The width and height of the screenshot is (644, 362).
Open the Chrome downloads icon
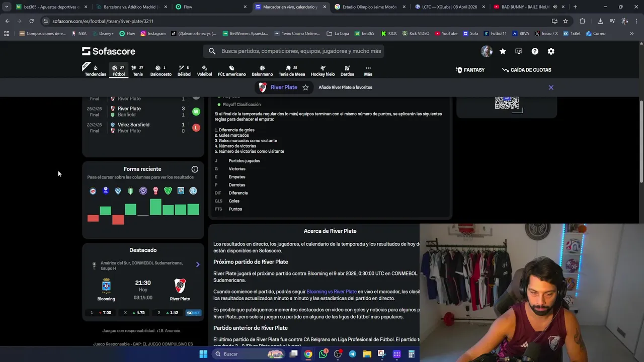click(x=600, y=21)
